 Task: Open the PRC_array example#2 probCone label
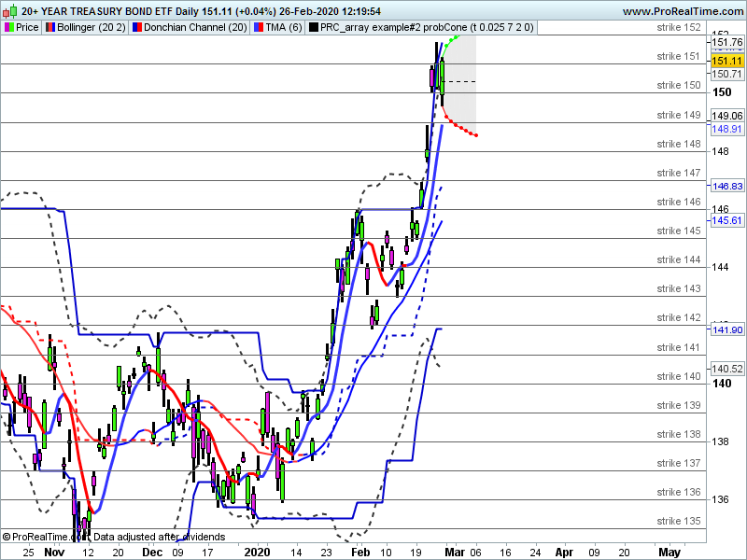pyautogui.click(x=427, y=28)
